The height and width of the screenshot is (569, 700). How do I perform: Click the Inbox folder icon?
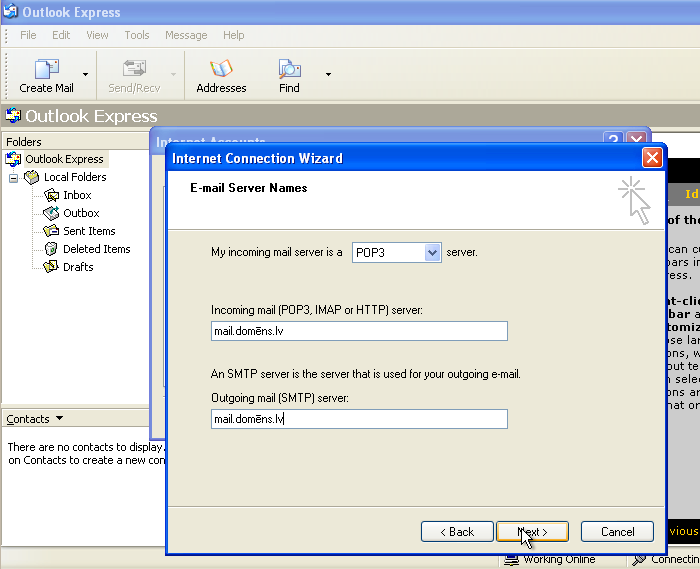click(51, 195)
